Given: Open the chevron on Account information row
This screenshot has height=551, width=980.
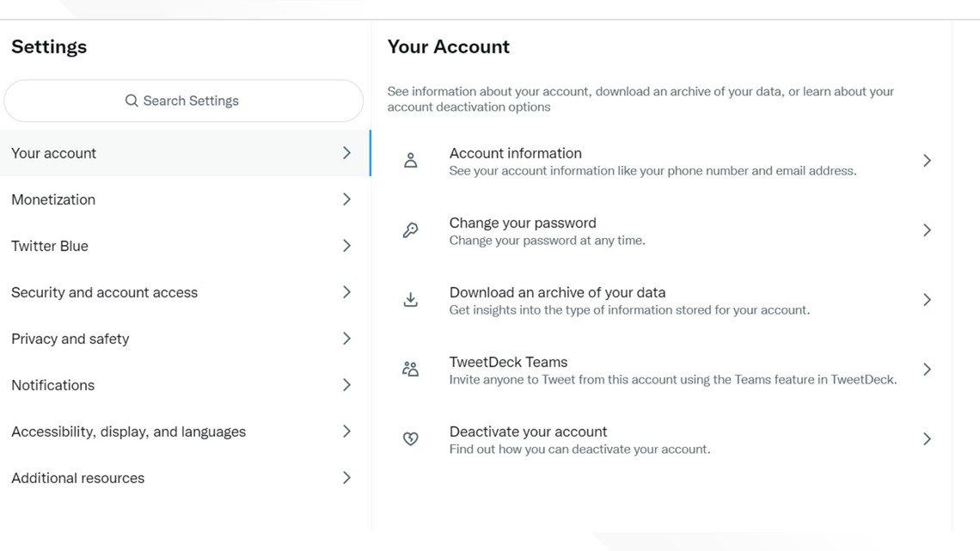Looking at the screenshot, I should pos(928,161).
